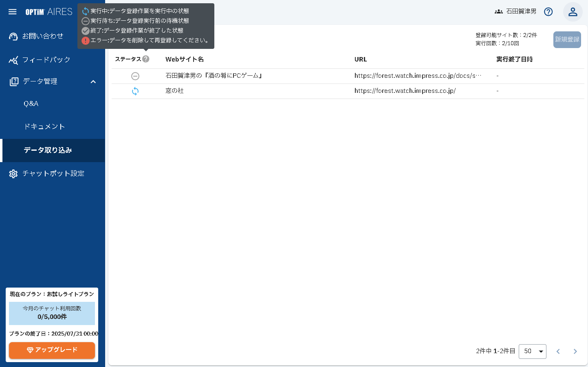This screenshot has height=367, width=588.
Task: Select the フィードバック graph icon in sidebar
Action: pos(13,60)
